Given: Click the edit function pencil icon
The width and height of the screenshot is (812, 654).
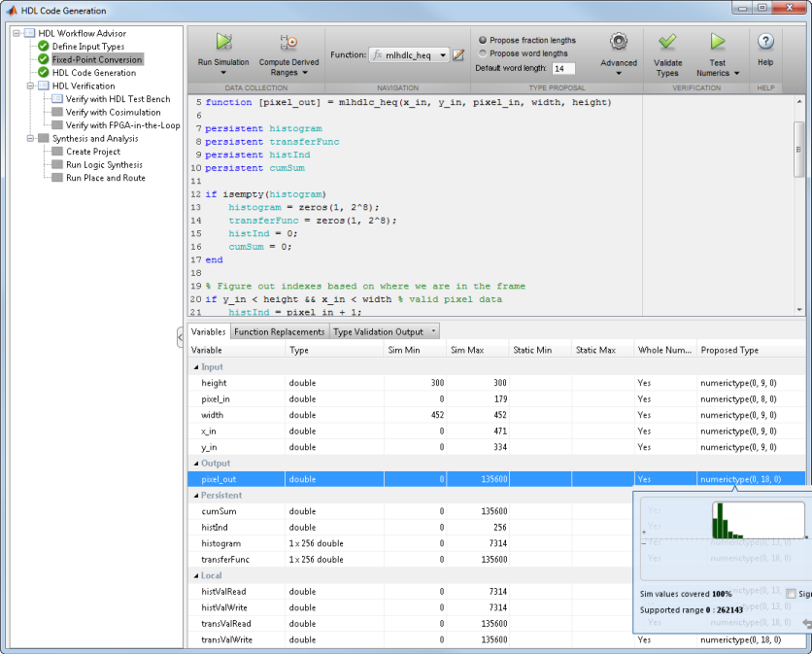Looking at the screenshot, I should pyautogui.click(x=458, y=55).
